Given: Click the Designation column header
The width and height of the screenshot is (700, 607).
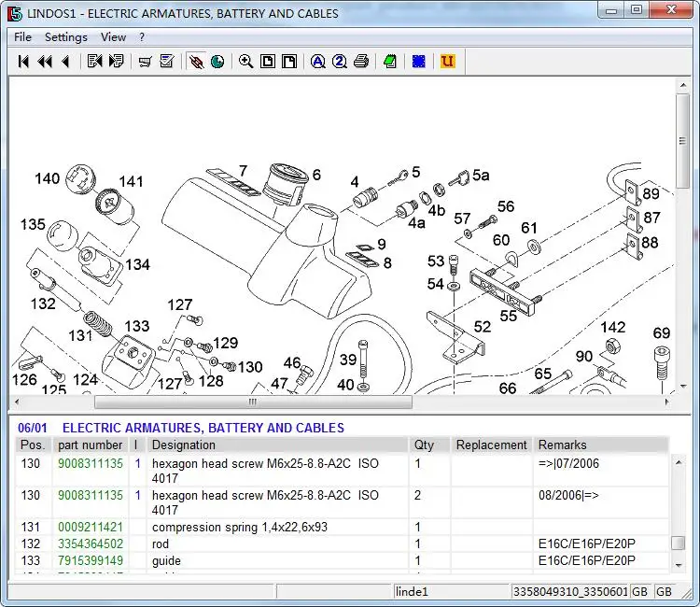Looking at the screenshot, I should click(183, 445).
